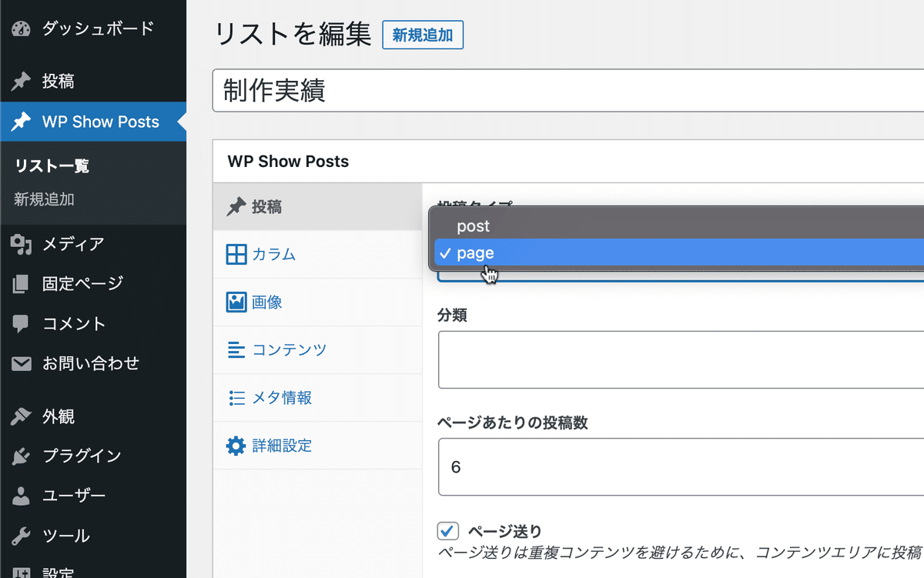Open the 投稿 admin menu item

93,82
